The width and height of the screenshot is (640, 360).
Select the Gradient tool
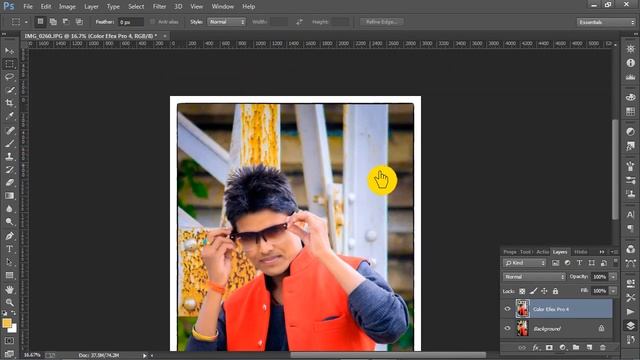coord(9,196)
